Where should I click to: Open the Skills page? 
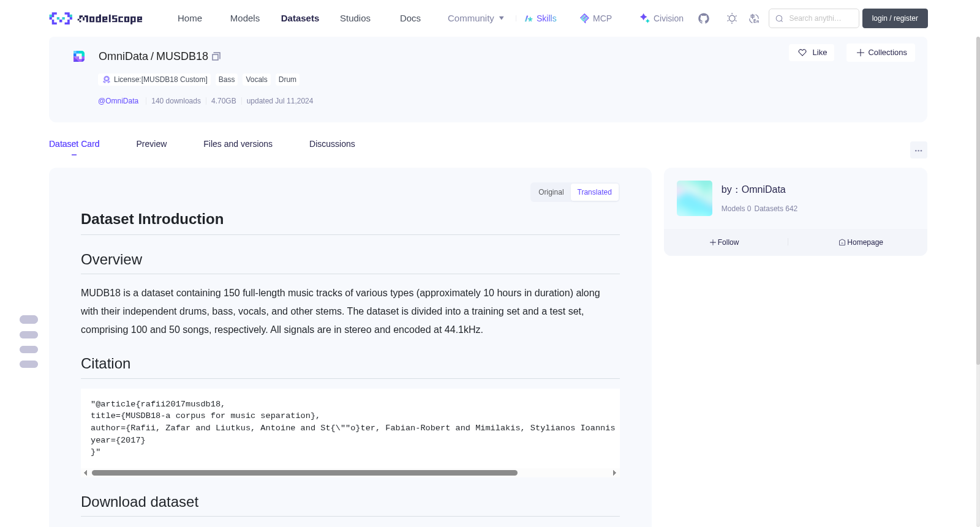click(x=540, y=18)
